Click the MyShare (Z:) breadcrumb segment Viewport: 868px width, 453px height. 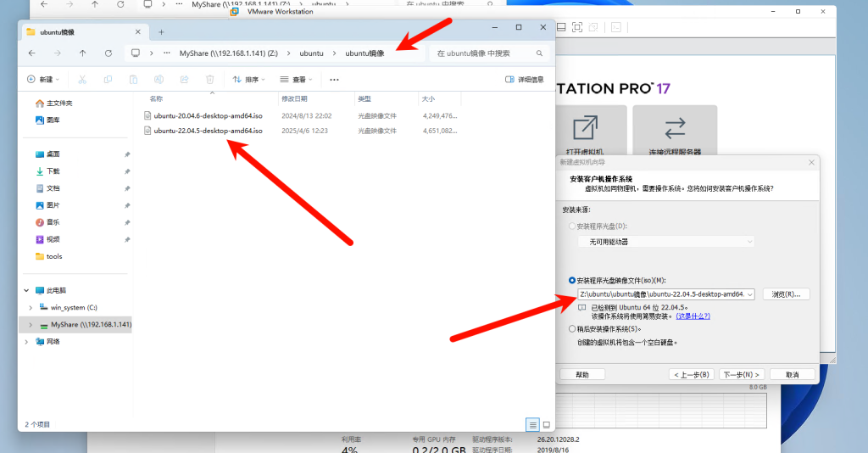tap(229, 53)
